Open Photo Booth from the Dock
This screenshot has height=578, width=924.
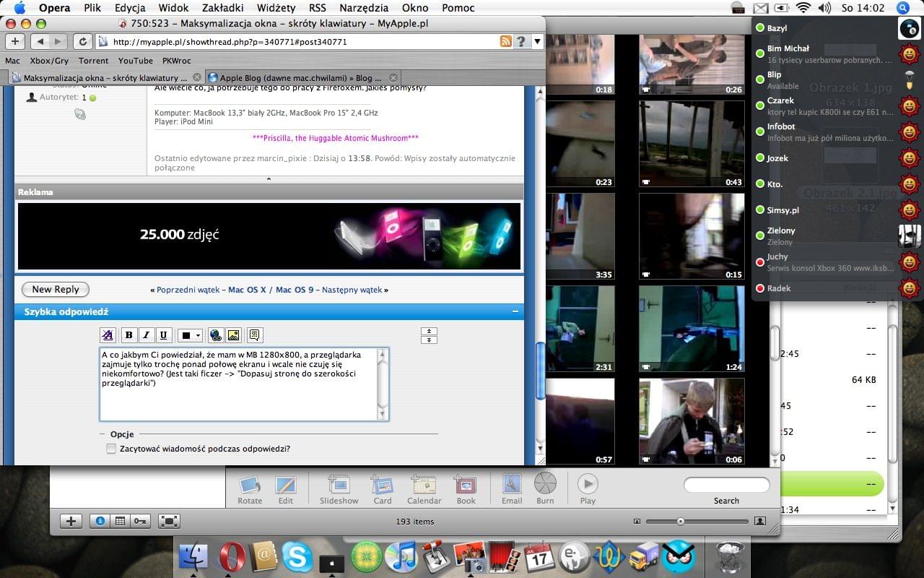[x=505, y=557]
